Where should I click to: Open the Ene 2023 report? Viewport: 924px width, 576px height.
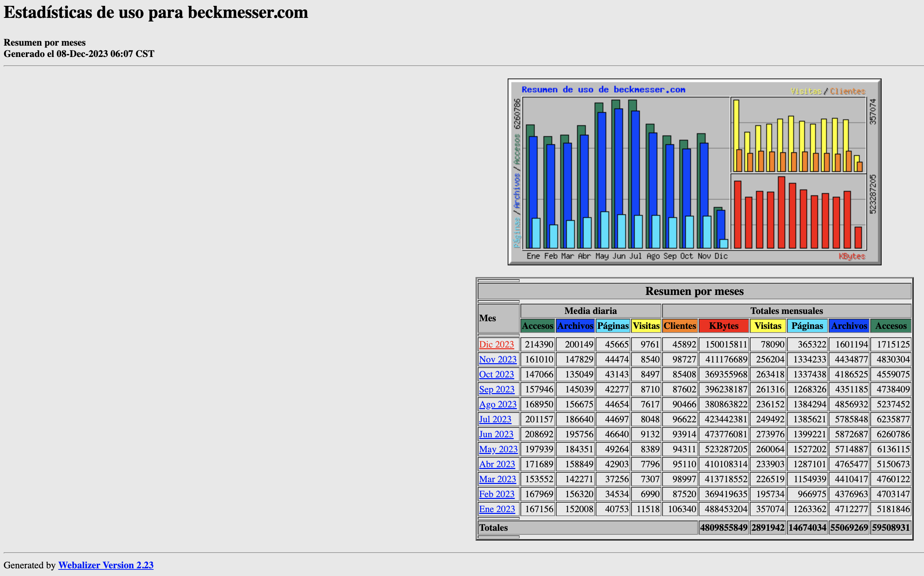click(497, 509)
